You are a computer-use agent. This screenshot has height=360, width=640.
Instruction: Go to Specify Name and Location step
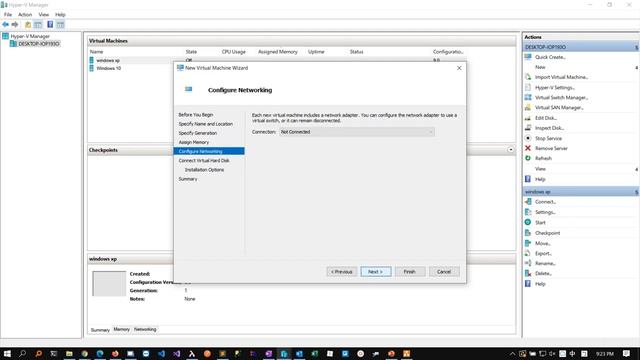[205, 124]
